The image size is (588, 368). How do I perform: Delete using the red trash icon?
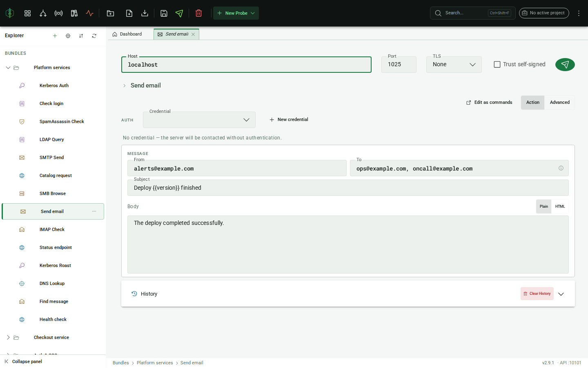[x=198, y=13]
